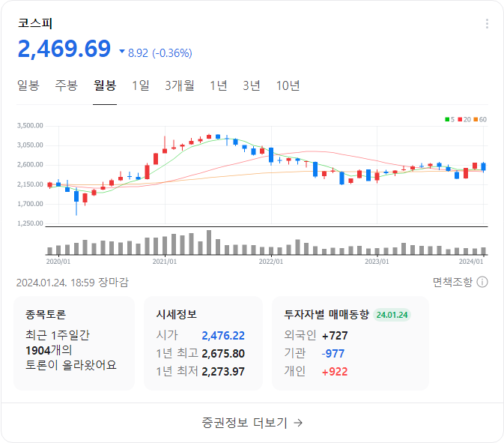Viewport: 504px width, 443px height.
Task: Click the 코스피 index title
Action: 35,23
